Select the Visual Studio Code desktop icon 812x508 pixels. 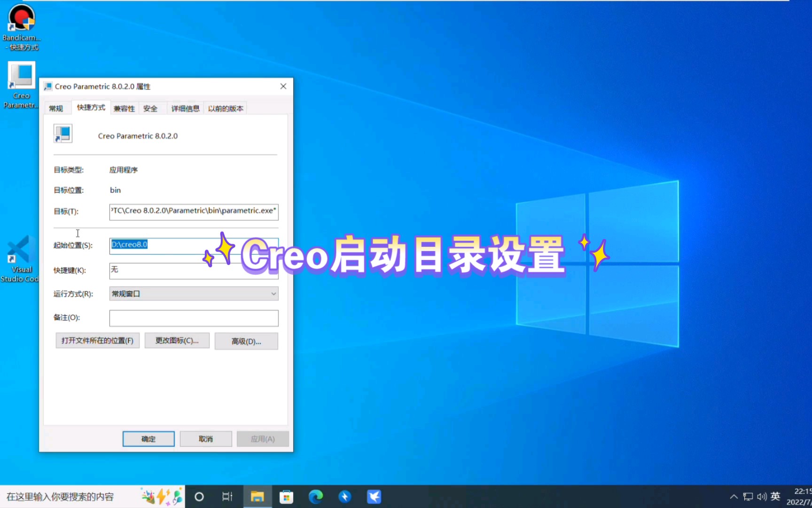pos(20,259)
